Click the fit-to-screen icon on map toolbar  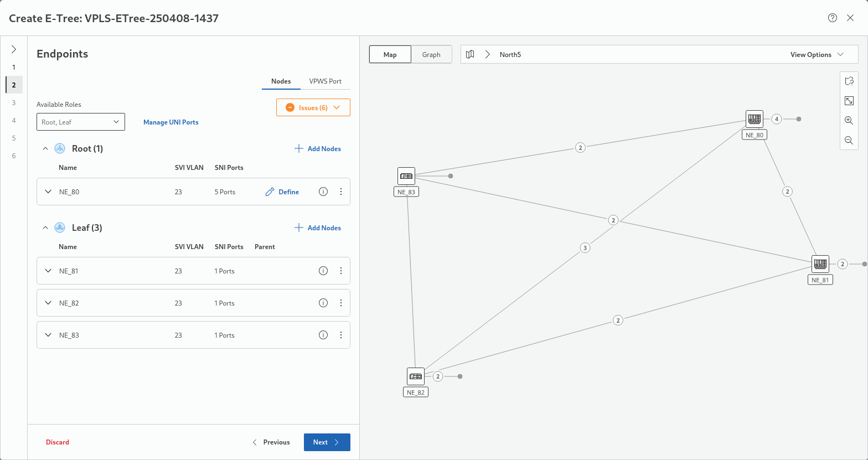[x=849, y=101]
